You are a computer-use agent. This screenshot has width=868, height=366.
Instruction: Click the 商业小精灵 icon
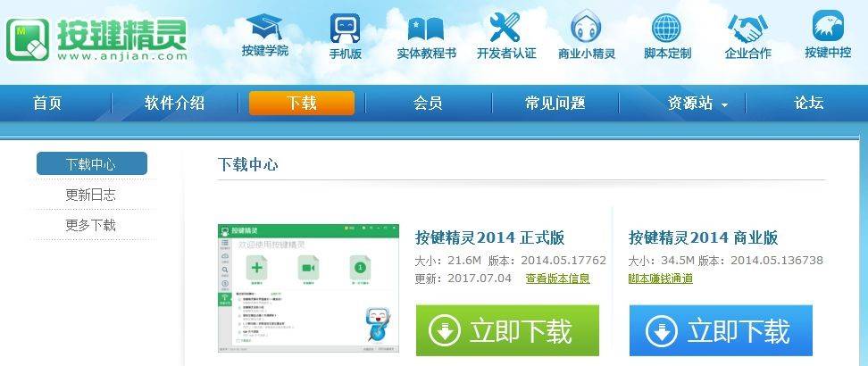[x=586, y=27]
